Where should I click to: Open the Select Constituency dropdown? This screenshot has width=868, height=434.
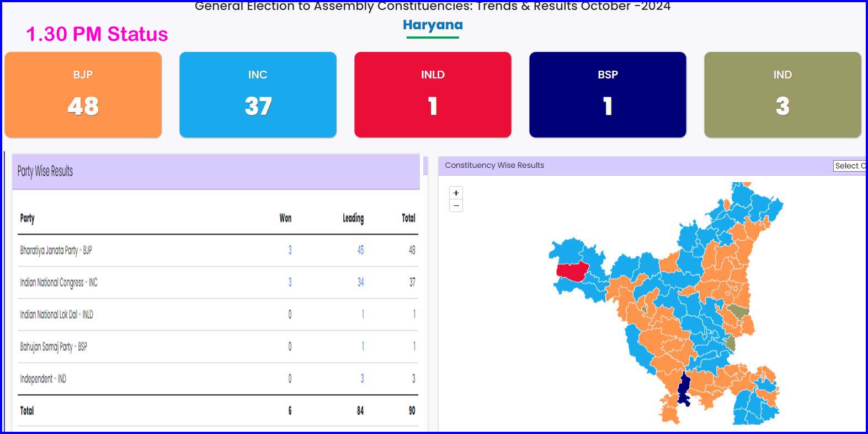click(x=849, y=166)
